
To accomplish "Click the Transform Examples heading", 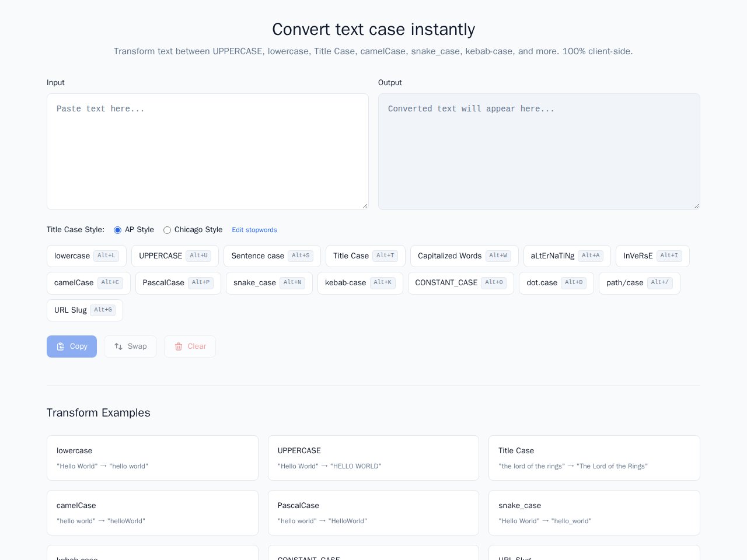I will pyautogui.click(x=99, y=413).
